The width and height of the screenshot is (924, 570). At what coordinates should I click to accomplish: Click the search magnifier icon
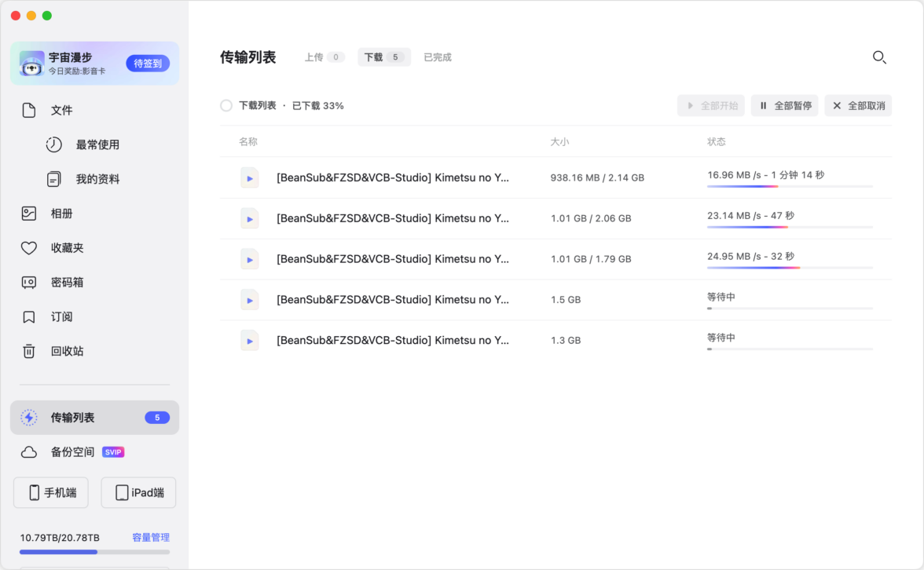pyautogui.click(x=879, y=57)
